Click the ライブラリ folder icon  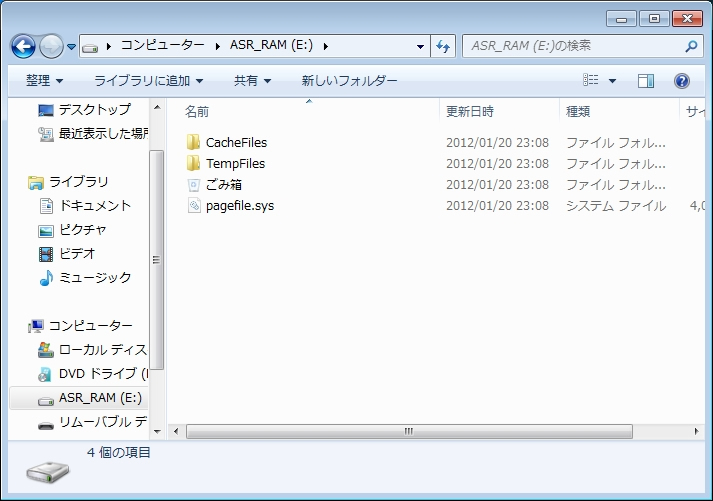35,183
